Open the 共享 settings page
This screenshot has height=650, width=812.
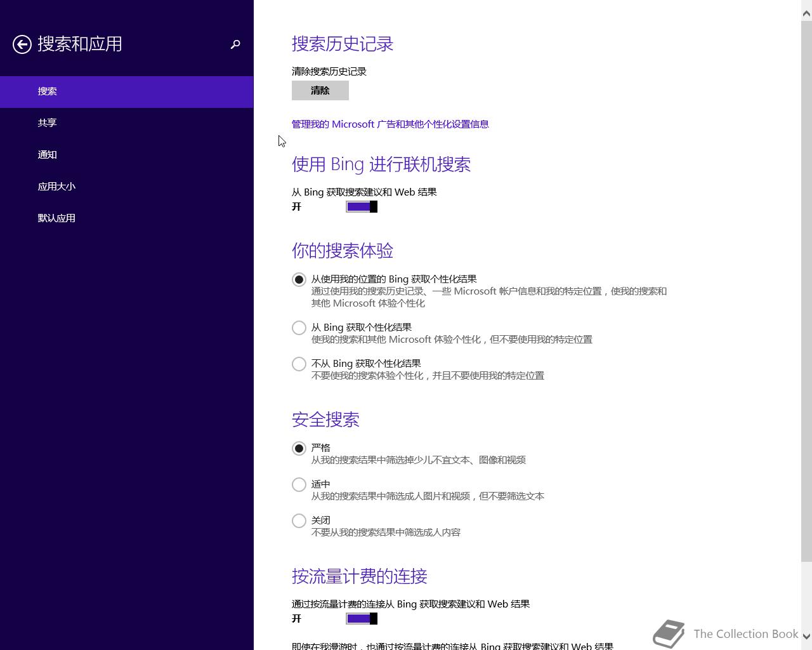pos(127,123)
